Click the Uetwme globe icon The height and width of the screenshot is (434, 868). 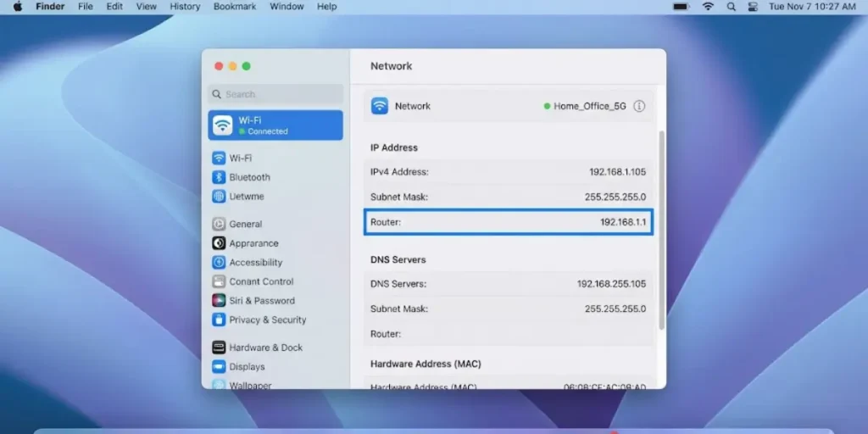point(219,197)
